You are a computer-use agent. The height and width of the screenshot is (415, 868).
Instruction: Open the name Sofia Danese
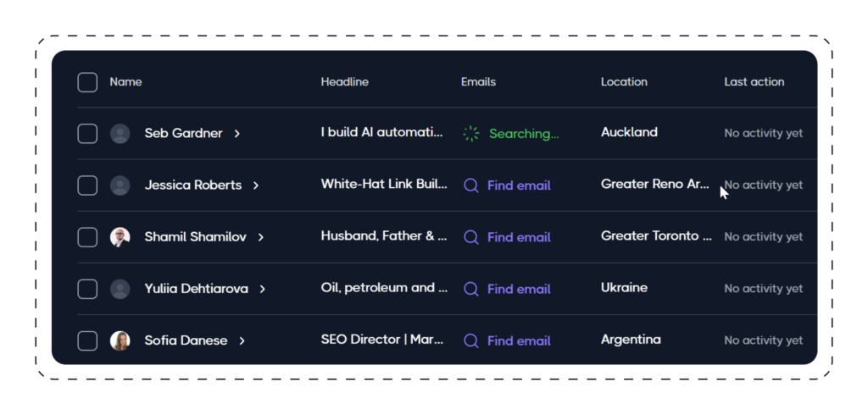point(186,340)
